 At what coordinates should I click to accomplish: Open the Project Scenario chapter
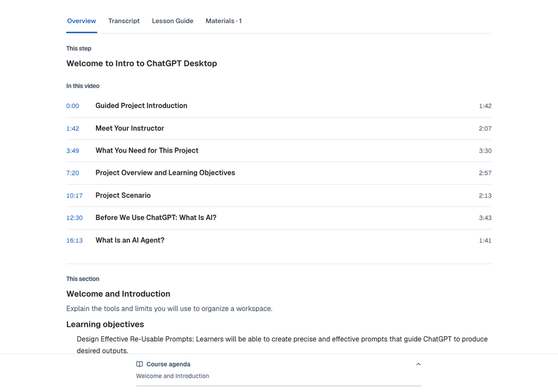123,195
